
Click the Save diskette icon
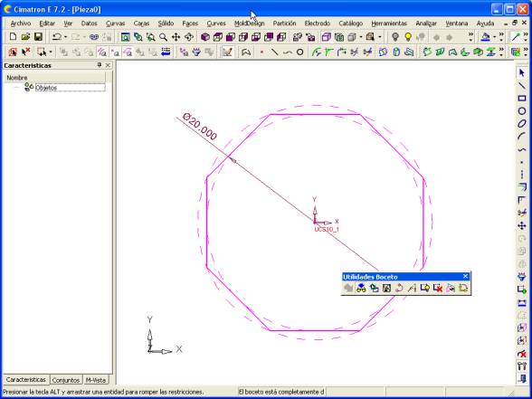tap(38, 36)
